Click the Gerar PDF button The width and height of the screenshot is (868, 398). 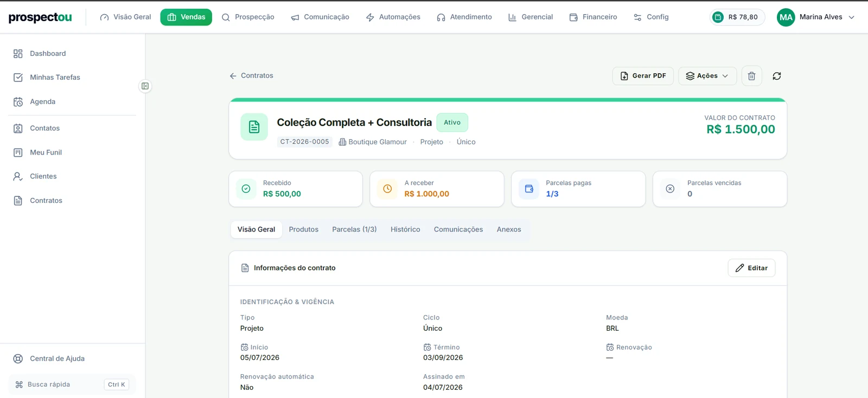[643, 76]
